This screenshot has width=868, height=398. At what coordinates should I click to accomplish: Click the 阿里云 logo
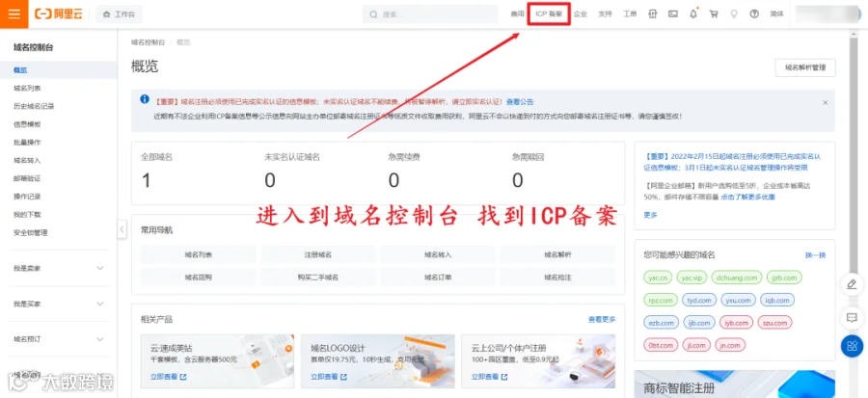(x=59, y=13)
